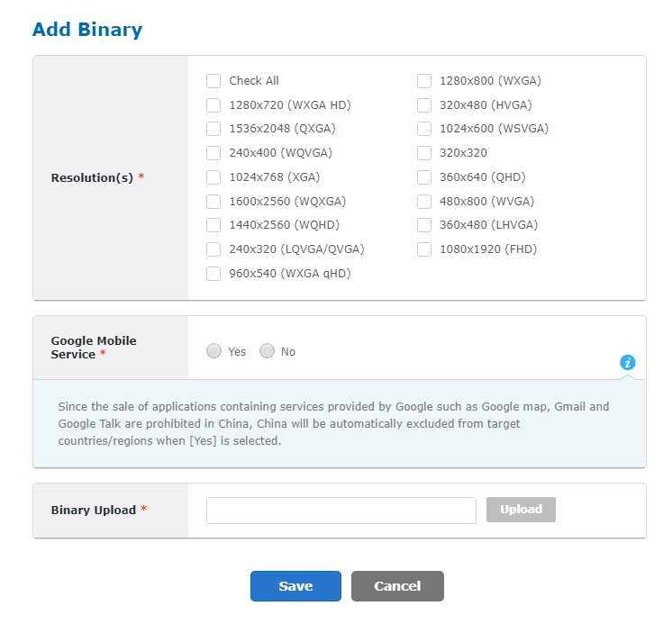Image resolution: width=672 pixels, height=624 pixels.
Task: Enable 1440x2560 (WQHD) resolution
Action: coord(213,225)
